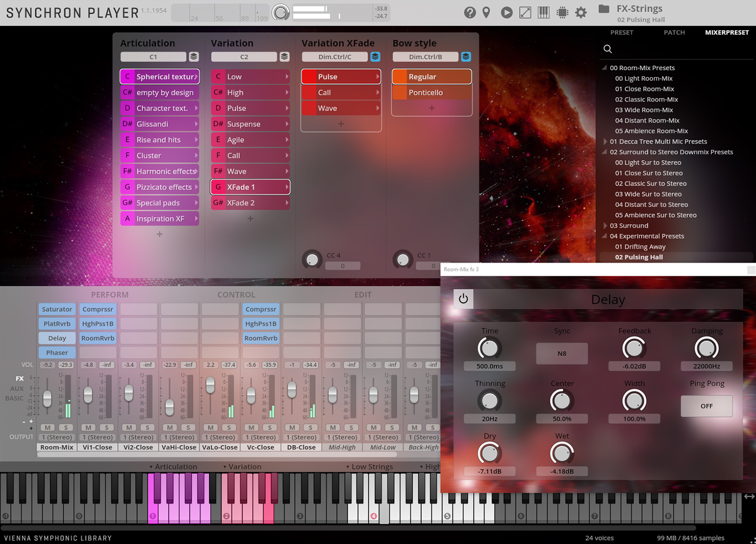Image resolution: width=756 pixels, height=544 pixels.
Task: Open the Settings gear icon
Action: (581, 12)
